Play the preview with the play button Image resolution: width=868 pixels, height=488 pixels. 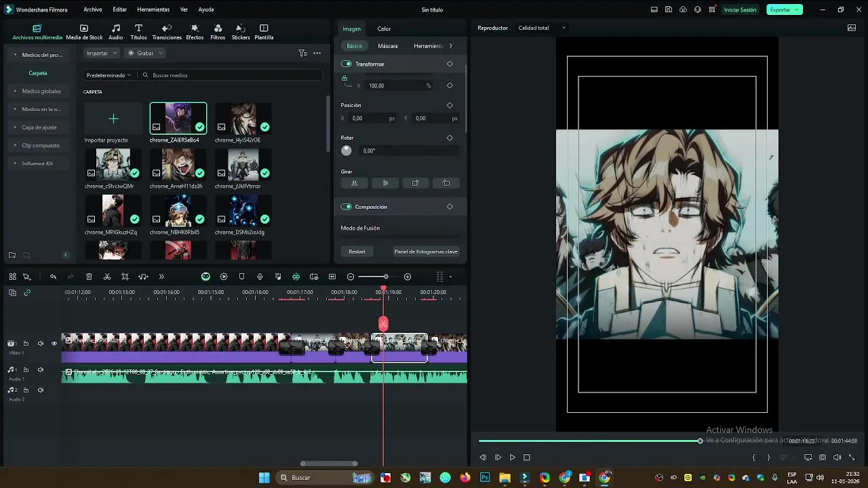[x=513, y=457]
